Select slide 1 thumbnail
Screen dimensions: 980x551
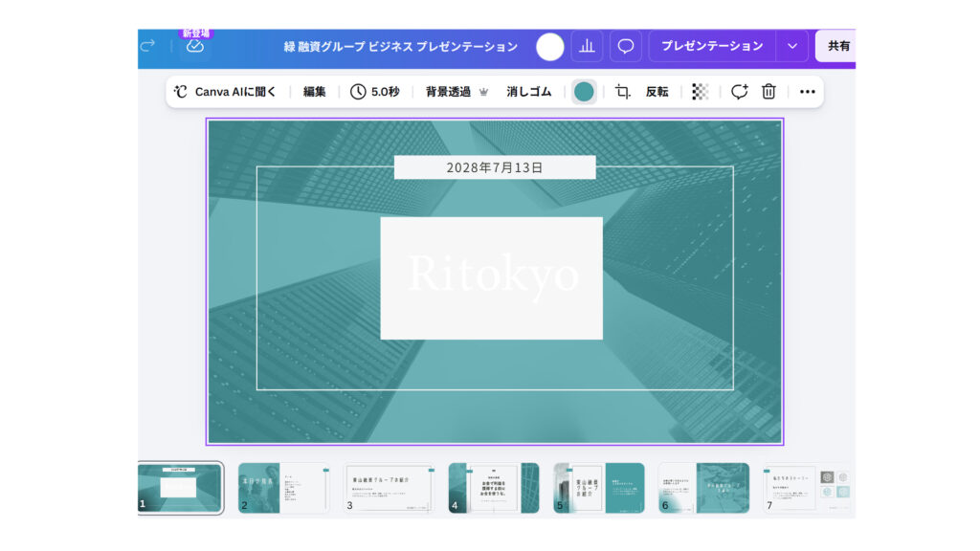(x=180, y=488)
